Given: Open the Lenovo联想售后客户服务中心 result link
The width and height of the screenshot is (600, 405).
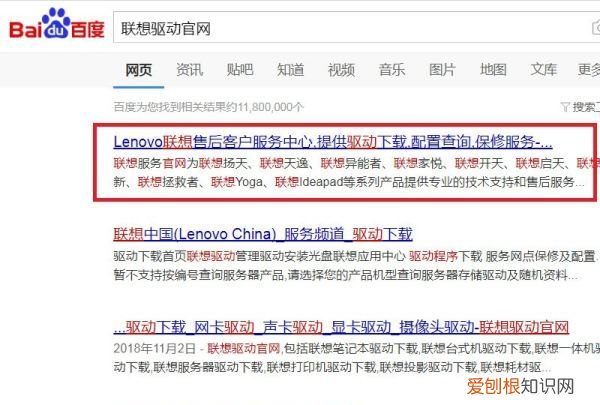Looking at the screenshot, I should [333, 142].
